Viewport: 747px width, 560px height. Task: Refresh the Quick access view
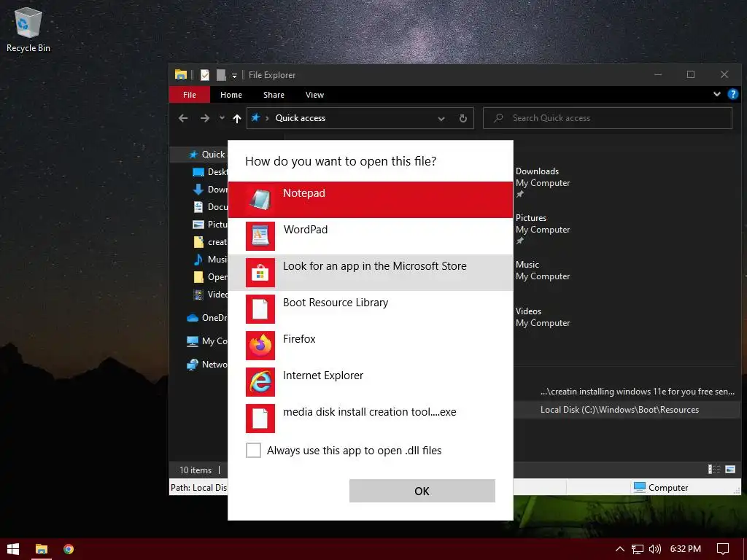462,118
